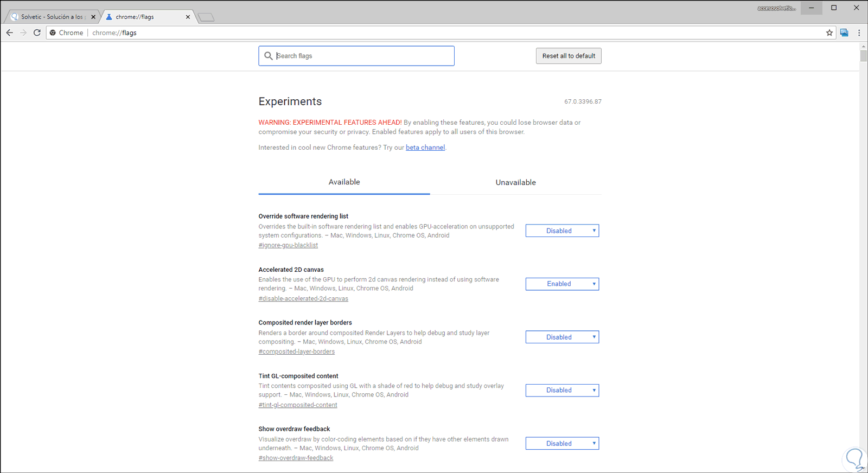Image resolution: width=868 pixels, height=473 pixels.
Task: Select the Available tab
Action: [344, 182]
